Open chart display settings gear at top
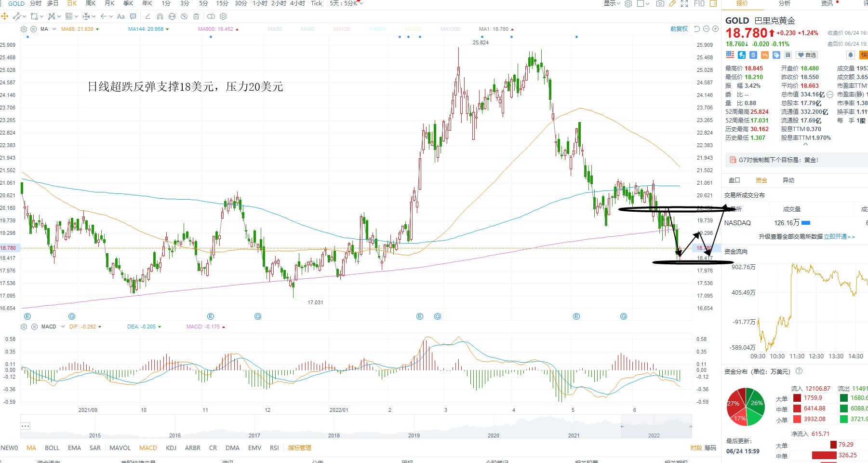The image size is (868, 463). pyautogui.click(x=628, y=3)
